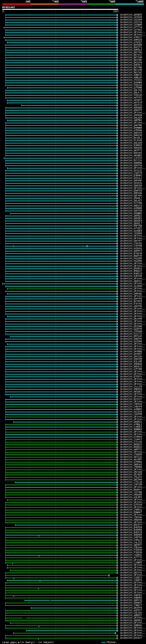Click the '=50char.' scale legend

[x=111, y=642]
